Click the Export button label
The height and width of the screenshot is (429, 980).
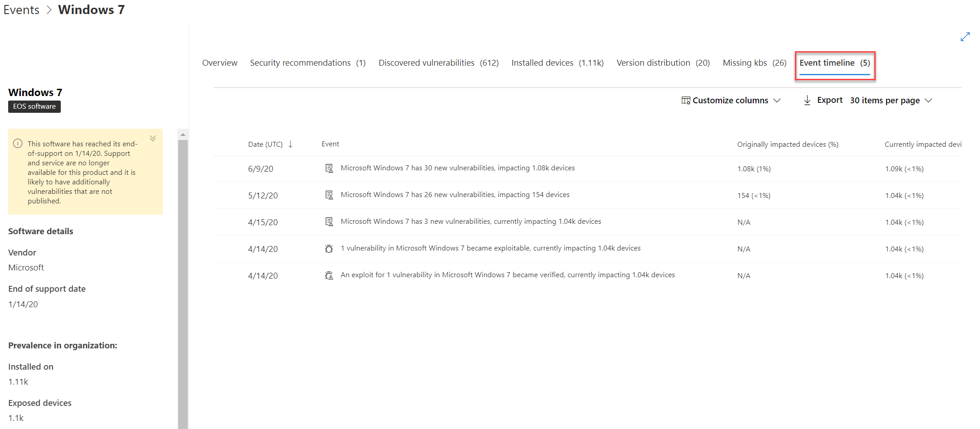click(829, 100)
